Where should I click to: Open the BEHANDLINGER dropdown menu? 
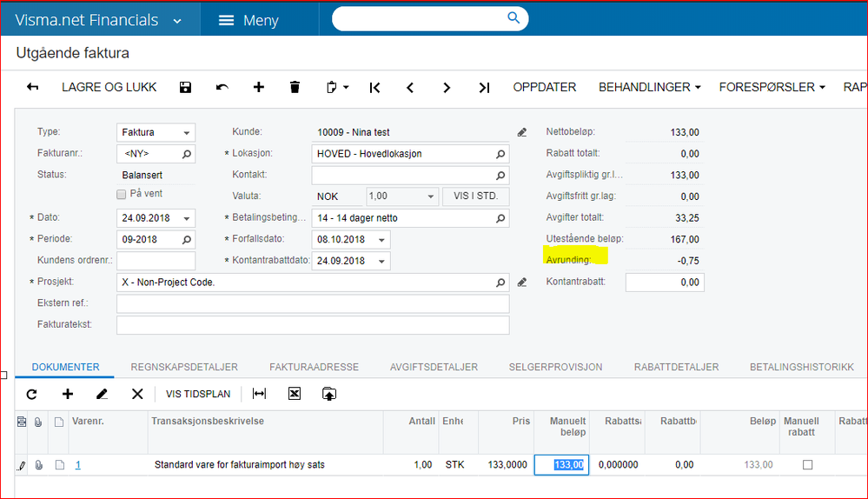[x=649, y=88]
